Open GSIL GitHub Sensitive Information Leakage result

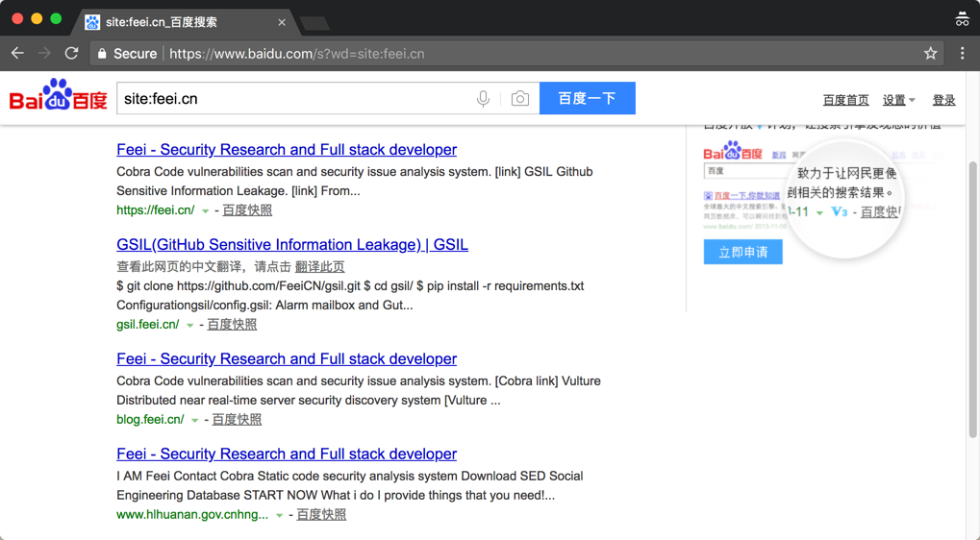coord(291,245)
